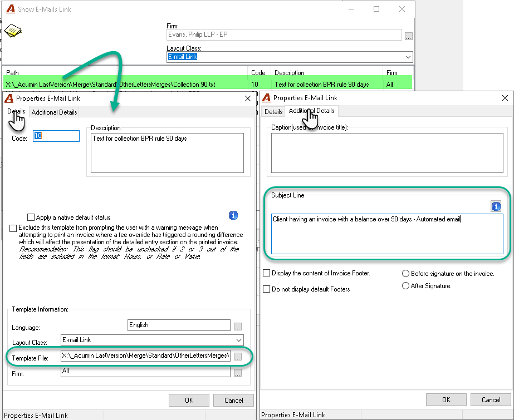The width and height of the screenshot is (514, 420).
Task: Click the Acumin logo in Show E-Mails Link title bar
Action: point(11,9)
